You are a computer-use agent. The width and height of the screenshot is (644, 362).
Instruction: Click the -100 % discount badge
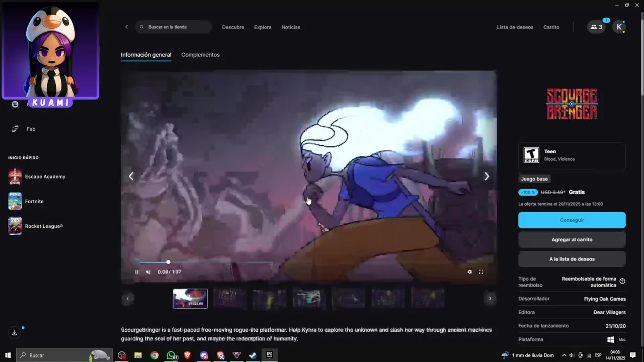click(528, 192)
